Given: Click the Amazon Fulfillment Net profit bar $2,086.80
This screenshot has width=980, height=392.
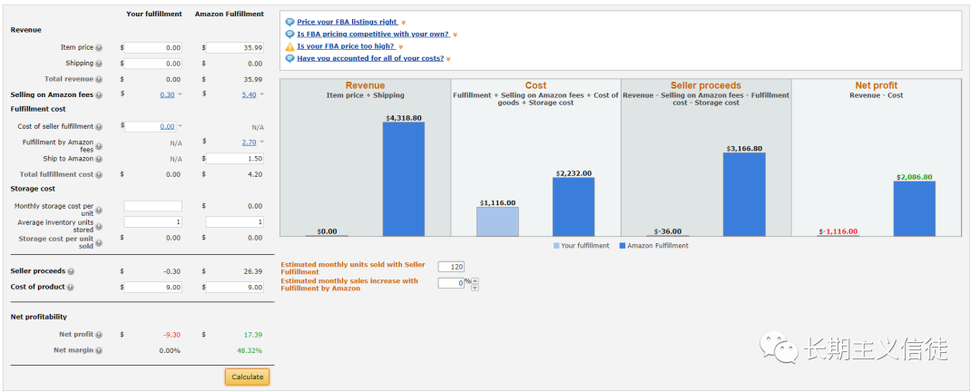Looking at the screenshot, I should 915,209.
